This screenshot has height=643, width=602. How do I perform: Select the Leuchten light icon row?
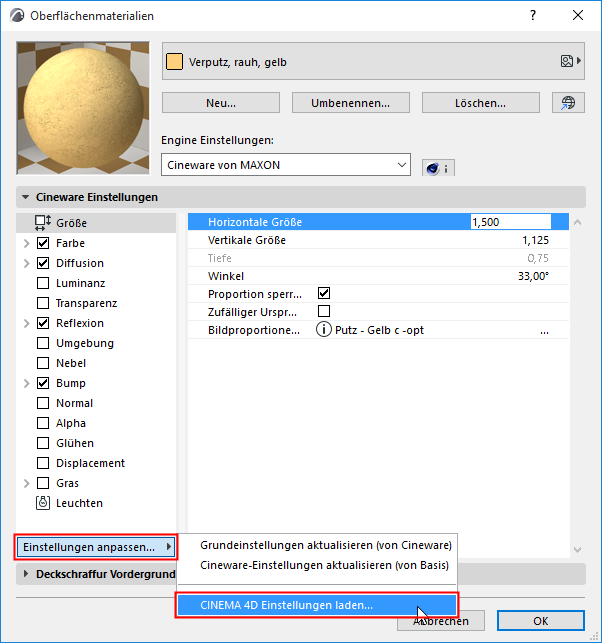click(x=96, y=503)
